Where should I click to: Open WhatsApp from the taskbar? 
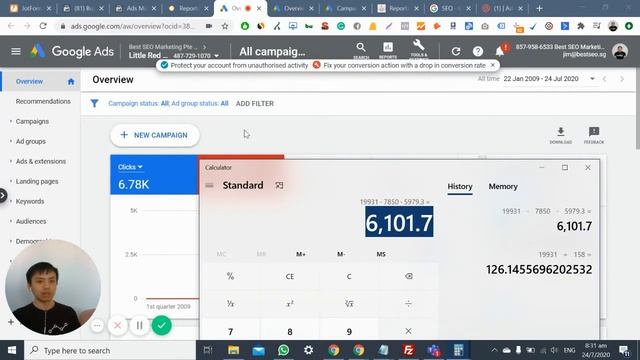coord(283,350)
